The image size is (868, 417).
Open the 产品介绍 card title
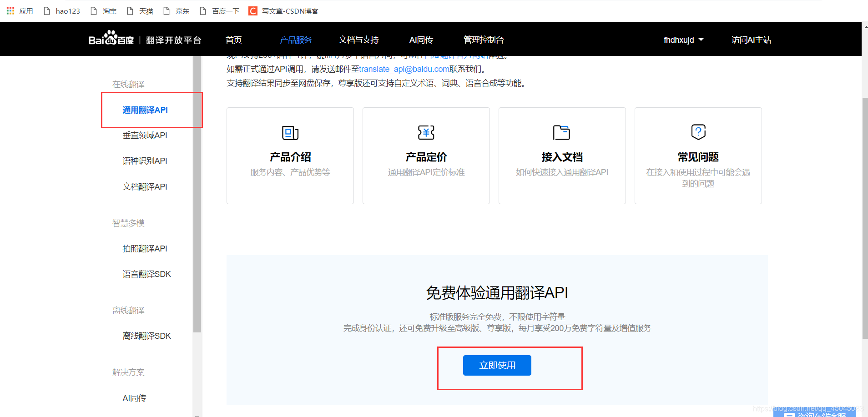click(290, 157)
